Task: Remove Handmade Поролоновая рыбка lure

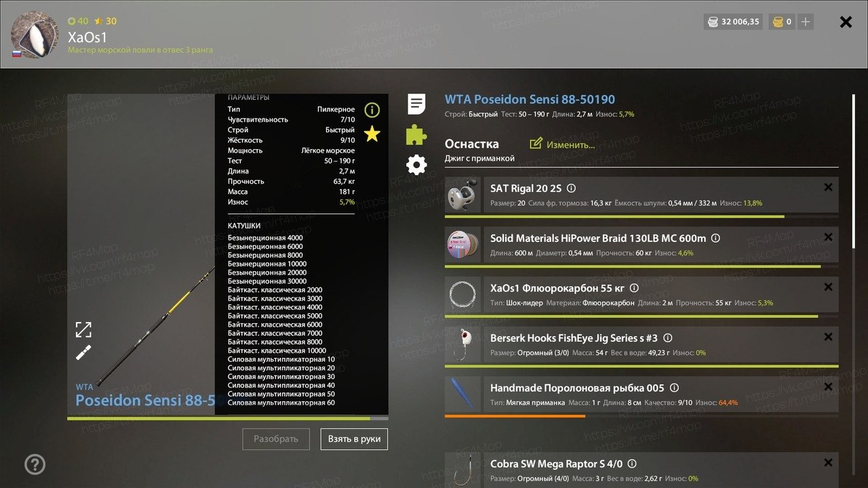Action: click(x=828, y=386)
